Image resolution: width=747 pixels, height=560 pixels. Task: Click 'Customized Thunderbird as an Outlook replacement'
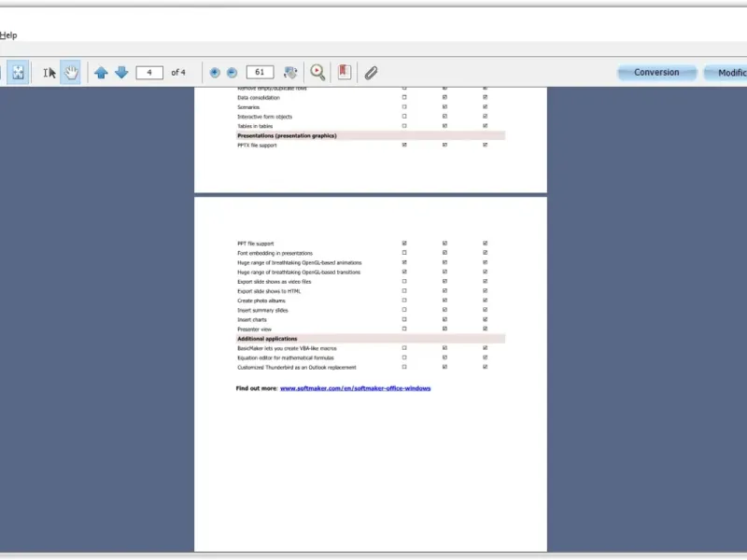pos(297,367)
